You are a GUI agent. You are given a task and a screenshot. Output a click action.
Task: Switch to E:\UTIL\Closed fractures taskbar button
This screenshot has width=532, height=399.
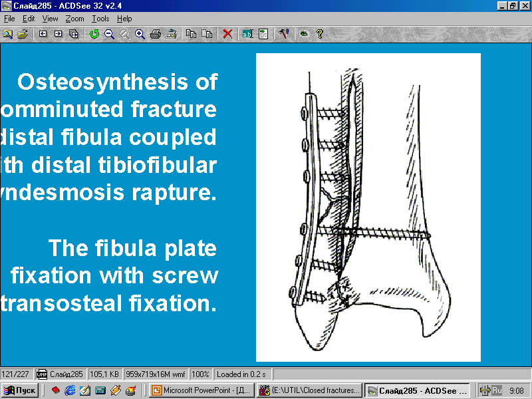(x=309, y=390)
